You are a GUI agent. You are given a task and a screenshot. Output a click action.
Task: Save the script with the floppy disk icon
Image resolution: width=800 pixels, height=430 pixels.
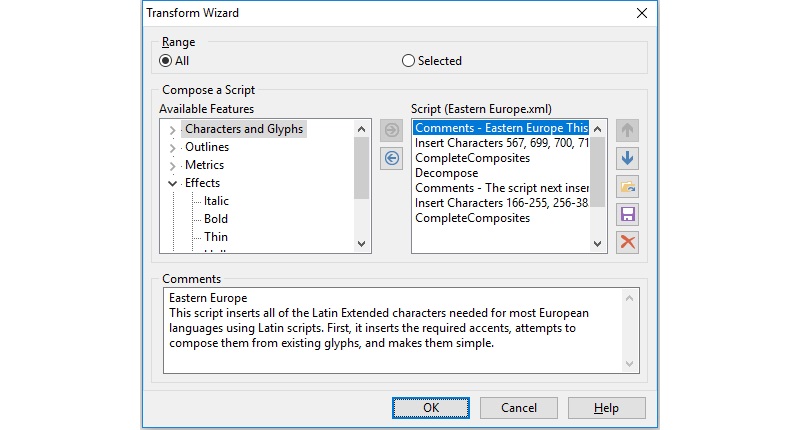coord(627,214)
